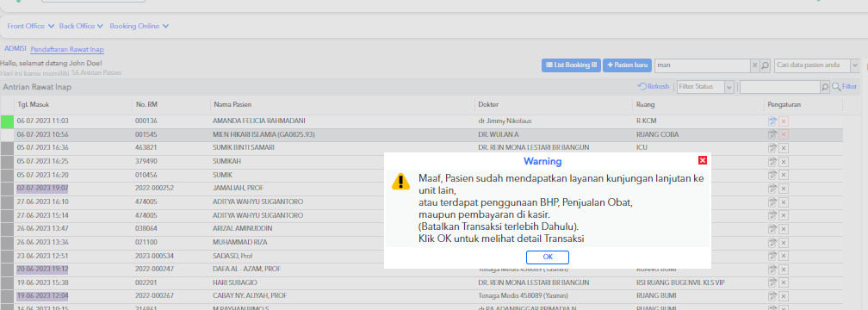Focus the search field containing 'man'
Image resolution: width=868 pixels, height=310 pixels.
click(x=702, y=65)
